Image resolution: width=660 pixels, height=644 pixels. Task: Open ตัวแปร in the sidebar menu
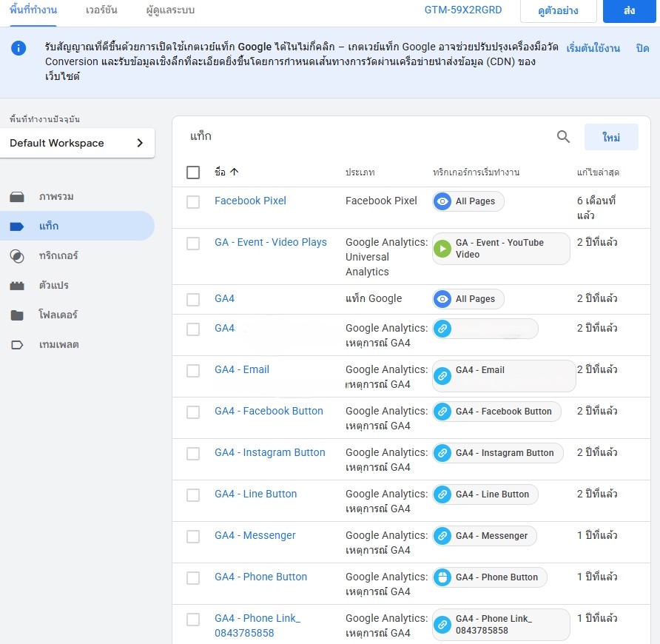coord(54,286)
